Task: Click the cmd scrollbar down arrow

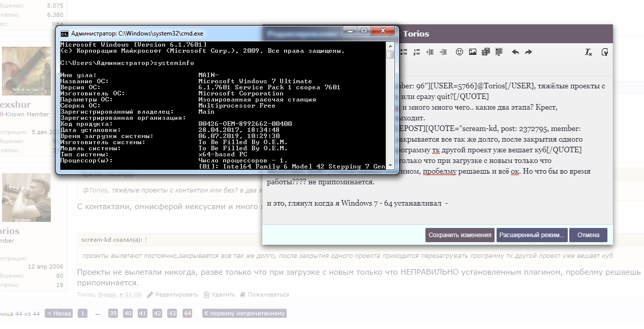Action: pyautogui.click(x=390, y=166)
